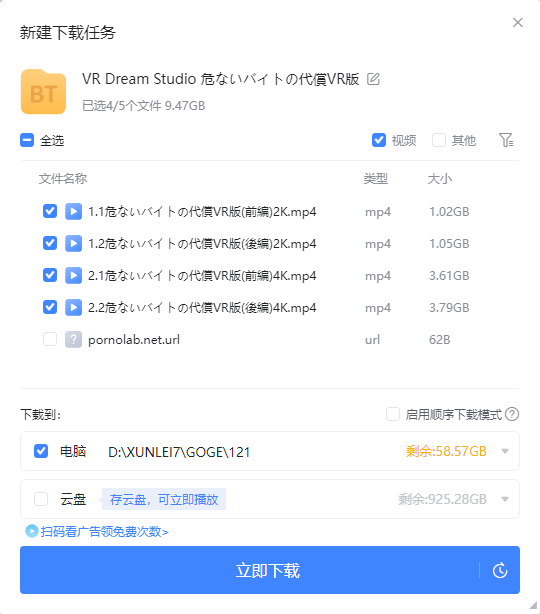
Task: Select file name 2.2危ないバイトの代償VR版(後編)4K.mp4
Action: 202,308
